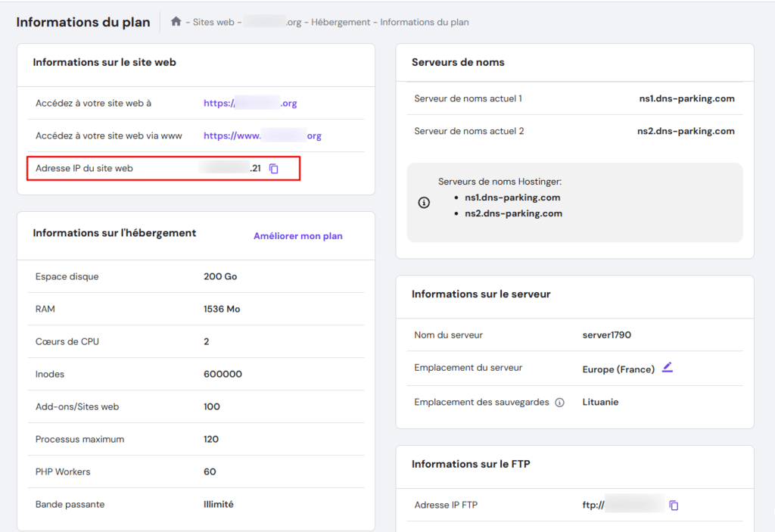Click the home icon in the breadcrumb

175,22
